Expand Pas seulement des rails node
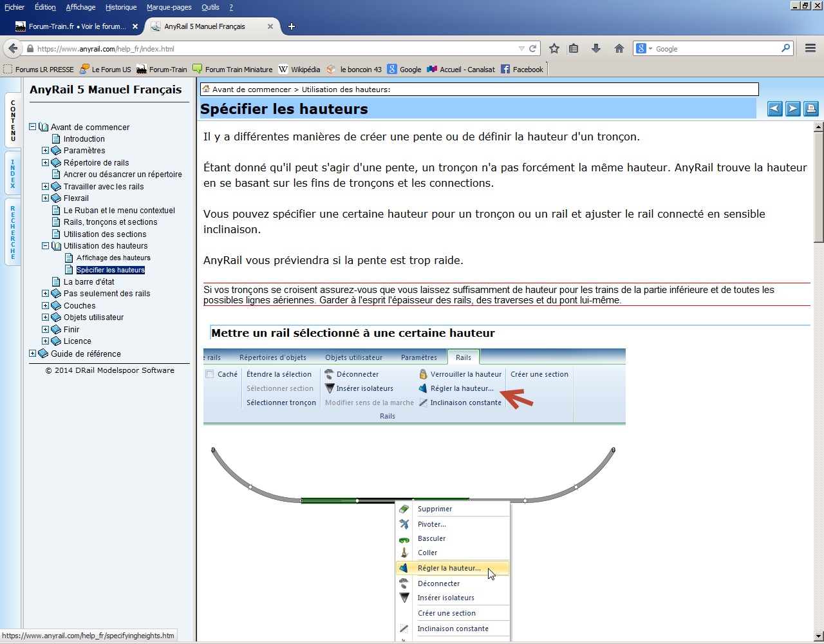Viewport: 824px width, 644px height. [46, 294]
